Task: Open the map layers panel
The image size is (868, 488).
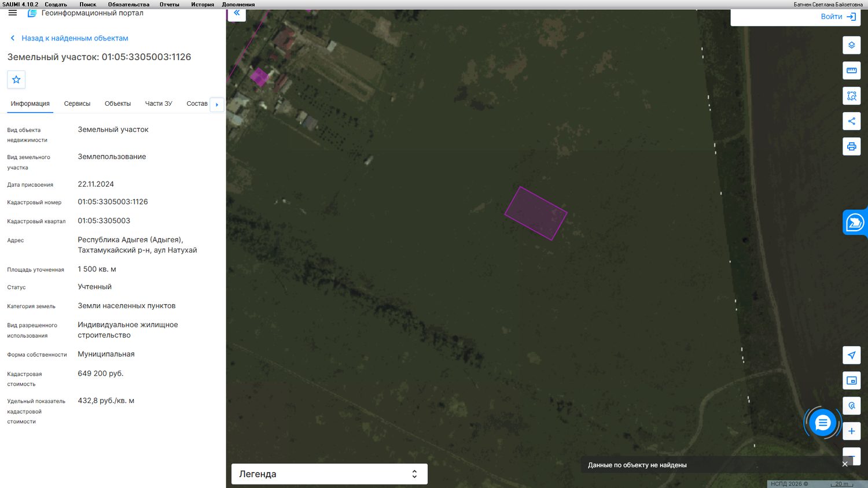Action: pos(851,45)
